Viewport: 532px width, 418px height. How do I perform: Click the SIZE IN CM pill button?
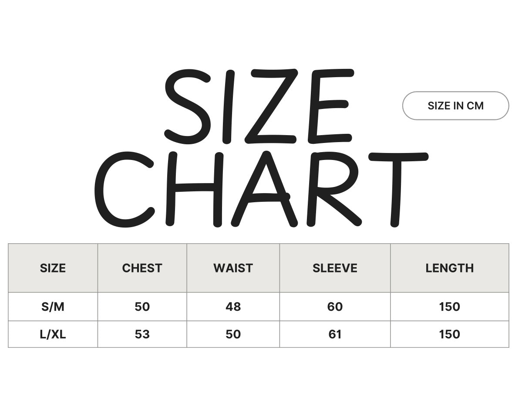tap(455, 106)
